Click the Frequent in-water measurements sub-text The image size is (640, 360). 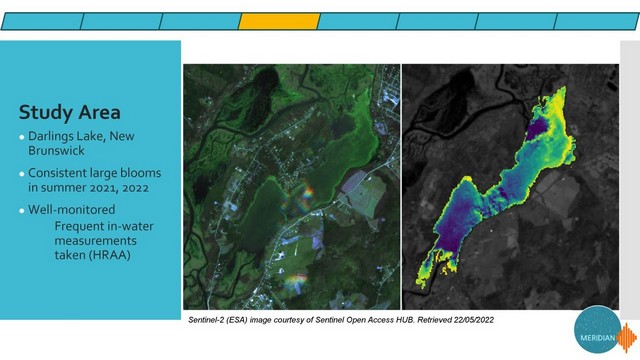104,240
